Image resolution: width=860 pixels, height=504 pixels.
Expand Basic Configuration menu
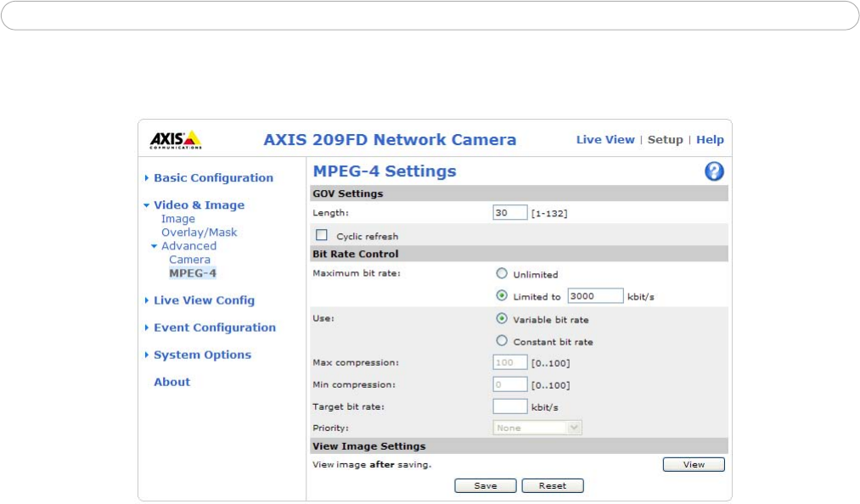[212, 178]
